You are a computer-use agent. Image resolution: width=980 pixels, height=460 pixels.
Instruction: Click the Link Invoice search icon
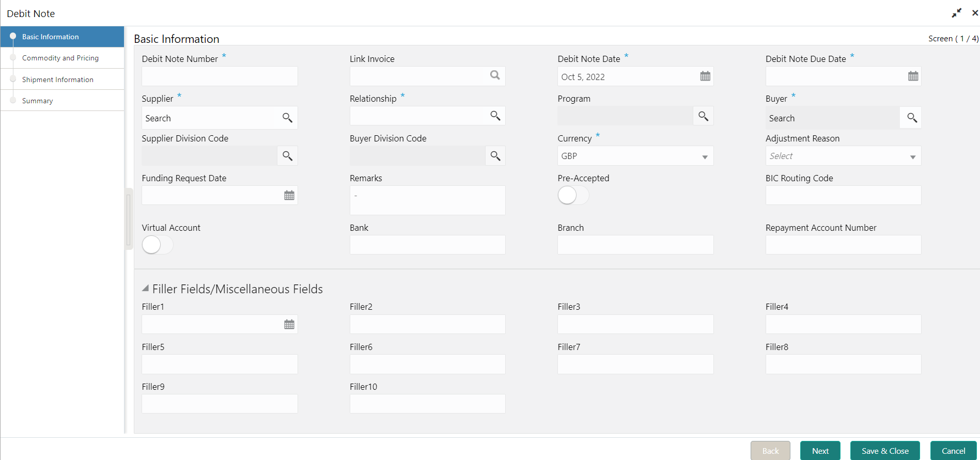(x=495, y=75)
